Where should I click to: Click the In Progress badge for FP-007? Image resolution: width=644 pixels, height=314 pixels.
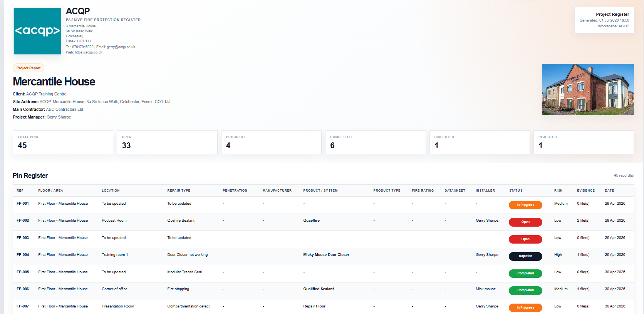pyautogui.click(x=525, y=308)
